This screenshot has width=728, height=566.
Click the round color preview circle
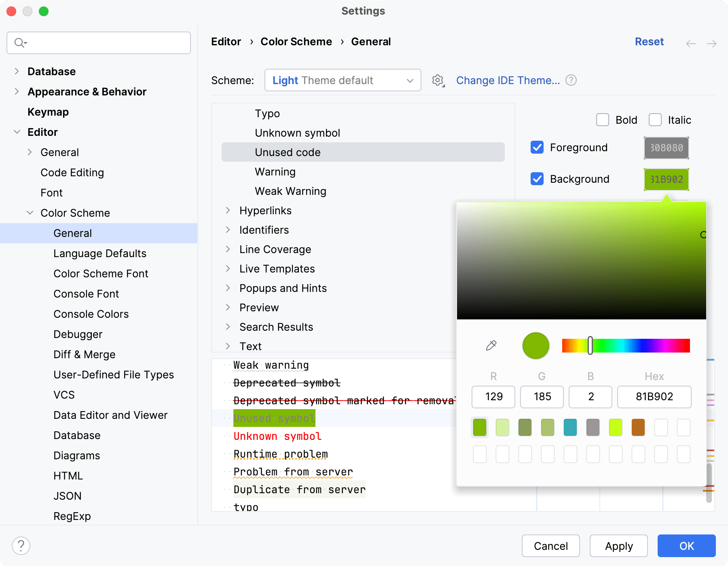click(535, 345)
